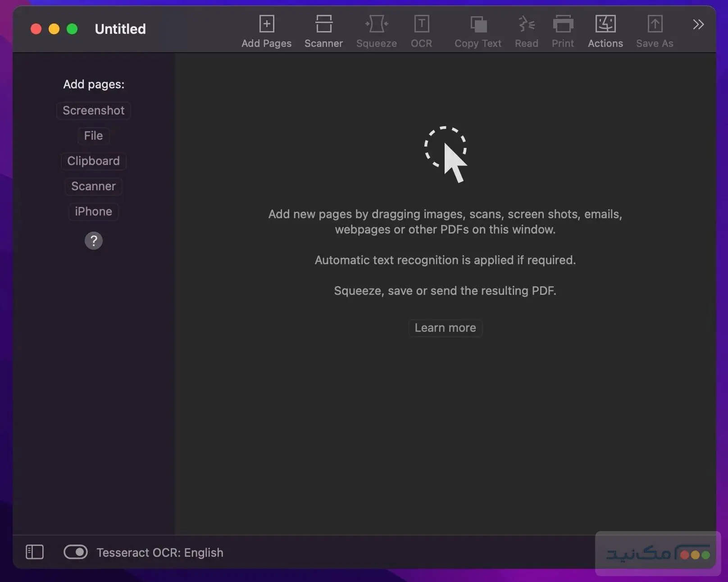Click the Read aloud toolbar icon
This screenshot has height=582, width=728.
click(526, 24)
